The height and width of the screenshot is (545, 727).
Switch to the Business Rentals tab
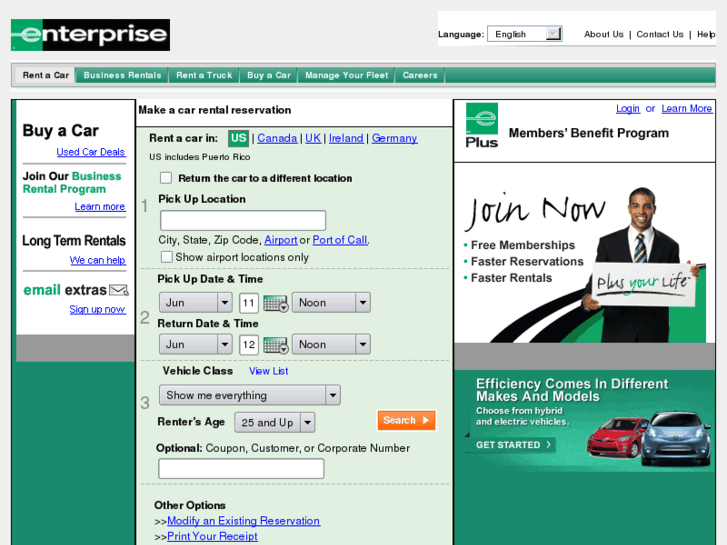pos(122,75)
